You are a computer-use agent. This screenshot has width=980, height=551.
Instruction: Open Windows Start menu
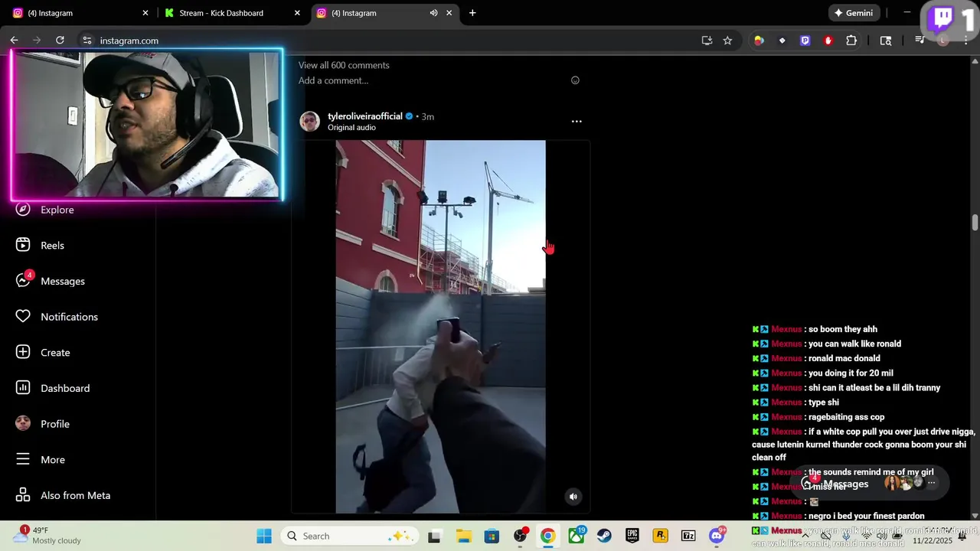pos(264,536)
